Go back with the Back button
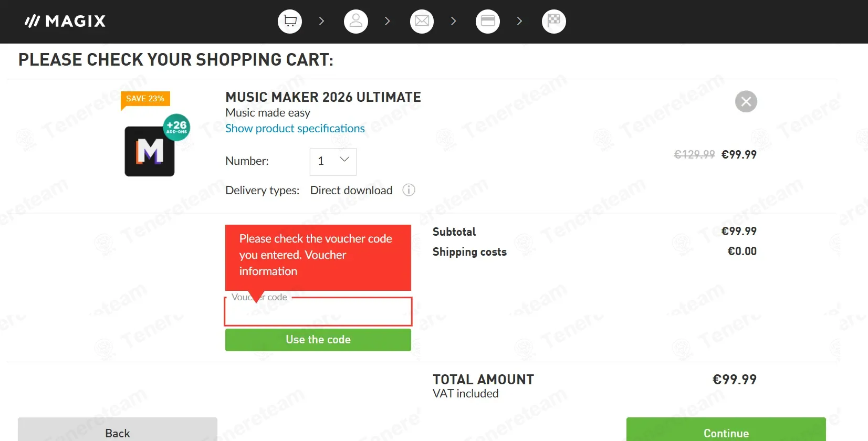 pyautogui.click(x=118, y=430)
